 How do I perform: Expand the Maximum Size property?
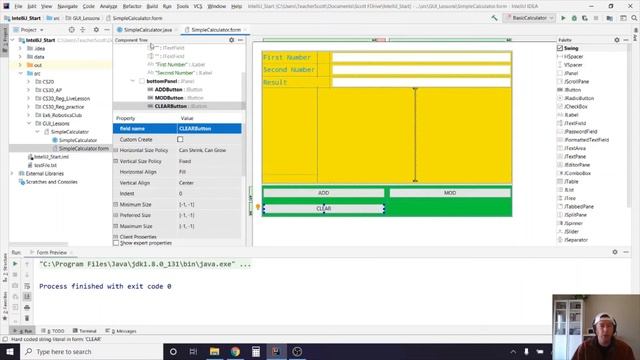point(116,226)
